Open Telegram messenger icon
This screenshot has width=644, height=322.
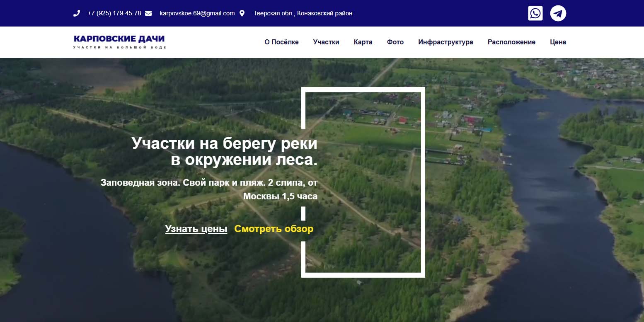pos(558,13)
